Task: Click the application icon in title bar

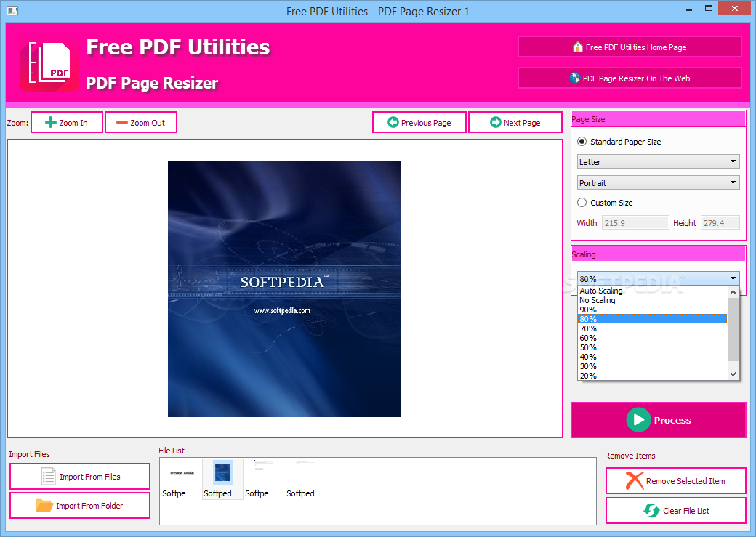Action: click(x=12, y=10)
